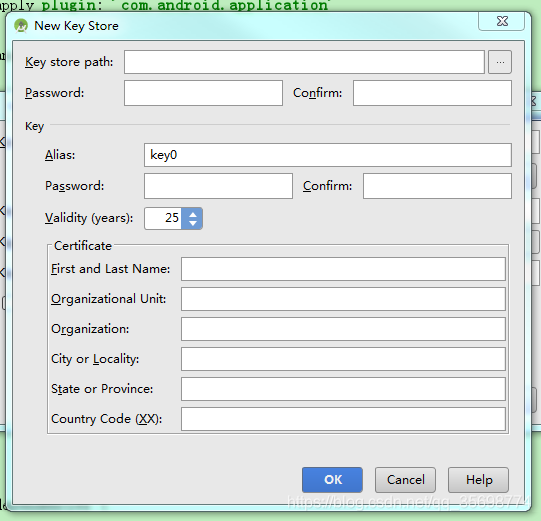Click the Organizational Unit label
The height and width of the screenshot is (521, 541).
tap(109, 299)
